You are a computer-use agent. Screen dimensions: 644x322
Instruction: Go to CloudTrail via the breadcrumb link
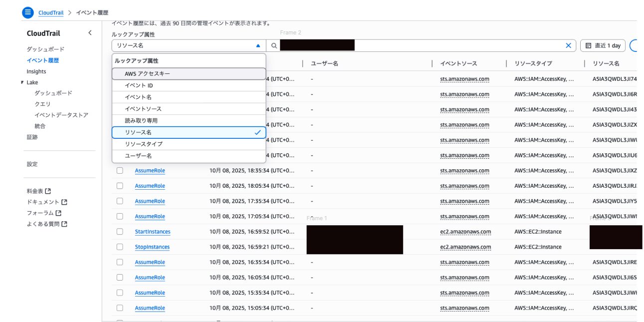(51, 12)
